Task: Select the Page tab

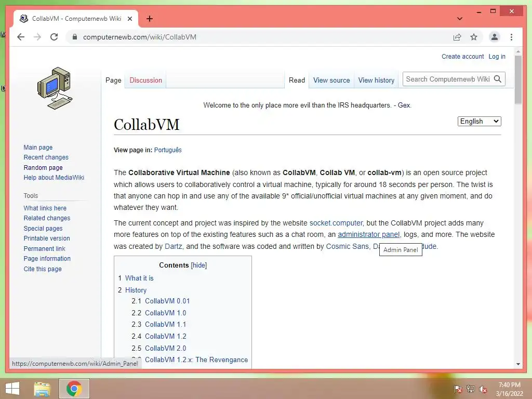Action: point(113,81)
